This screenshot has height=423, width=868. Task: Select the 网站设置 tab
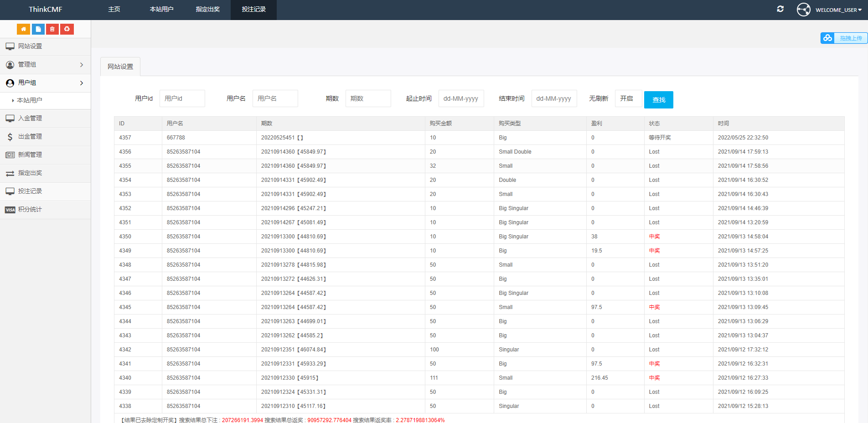click(120, 67)
